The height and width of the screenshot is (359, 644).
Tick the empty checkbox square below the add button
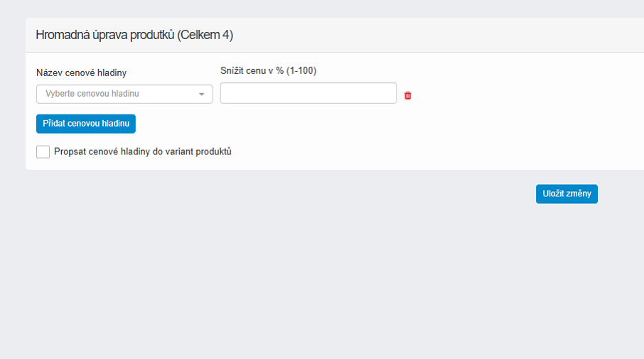point(43,151)
